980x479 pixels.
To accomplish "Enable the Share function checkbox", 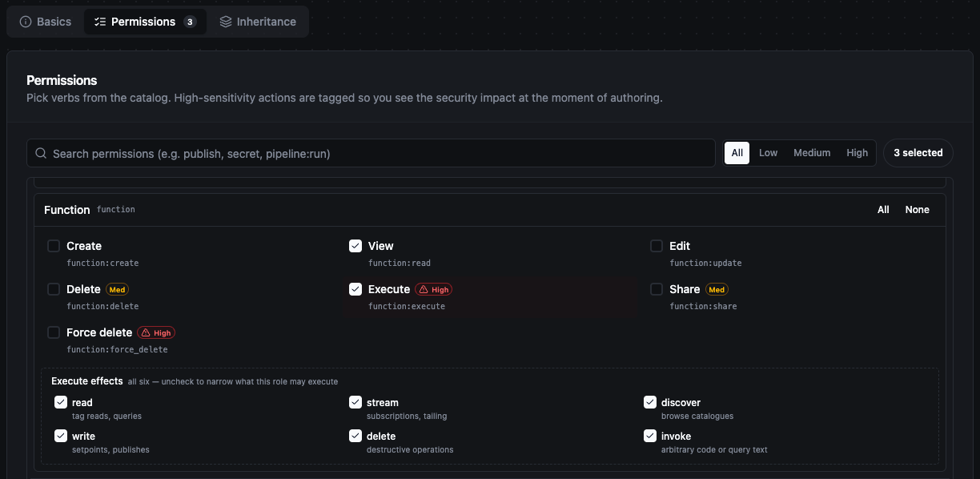I will click(657, 289).
